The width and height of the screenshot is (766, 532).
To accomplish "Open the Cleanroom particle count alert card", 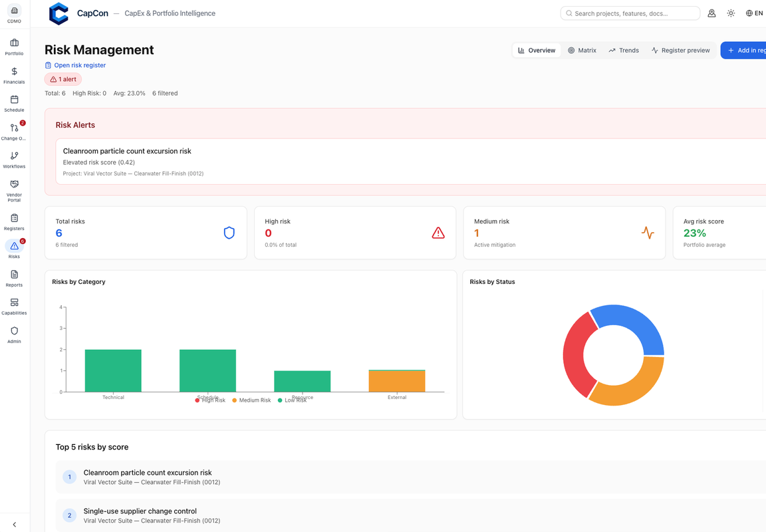I will (410, 162).
